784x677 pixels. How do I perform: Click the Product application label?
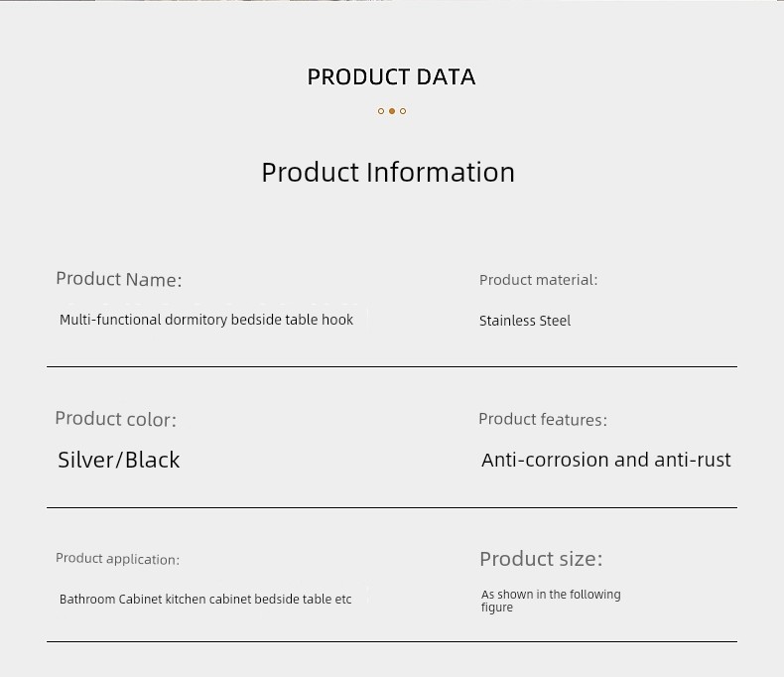click(x=117, y=559)
